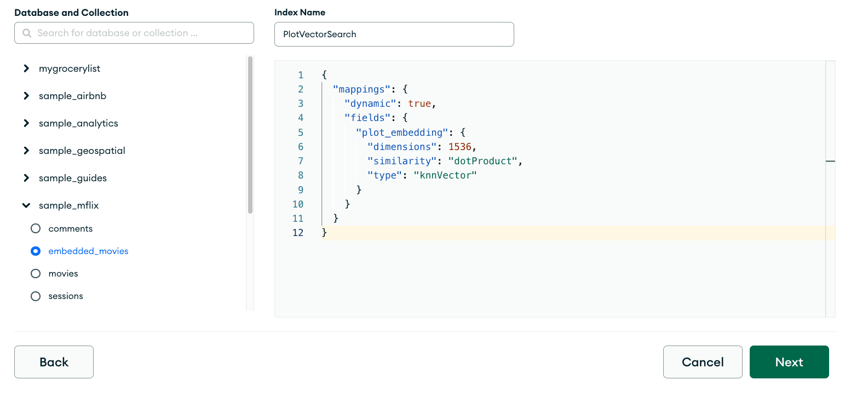Expand the sample_geospatial database

click(x=26, y=151)
